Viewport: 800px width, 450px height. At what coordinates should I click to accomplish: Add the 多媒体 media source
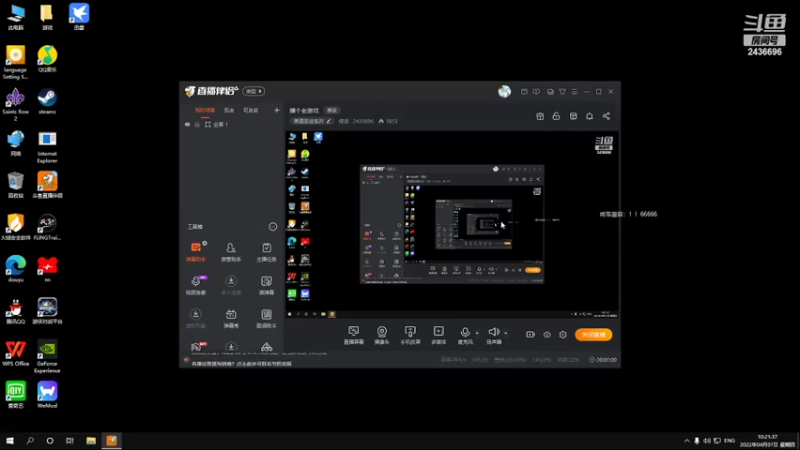pyautogui.click(x=439, y=335)
